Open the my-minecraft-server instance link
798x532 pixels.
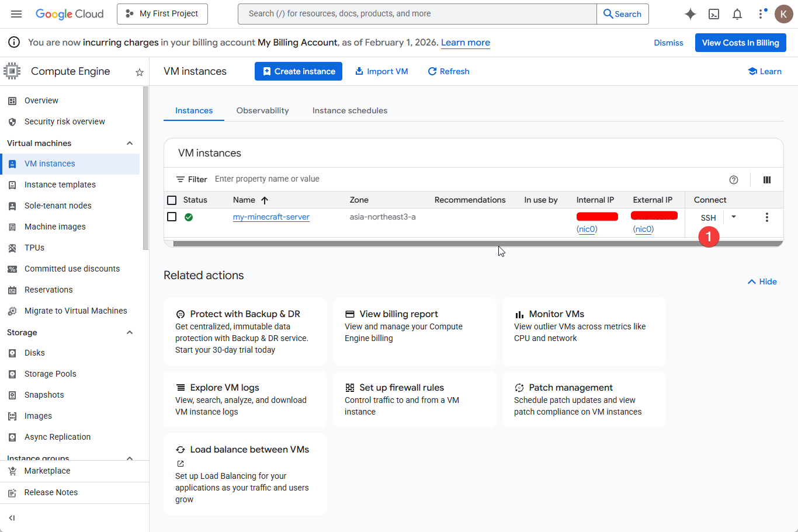click(x=271, y=217)
